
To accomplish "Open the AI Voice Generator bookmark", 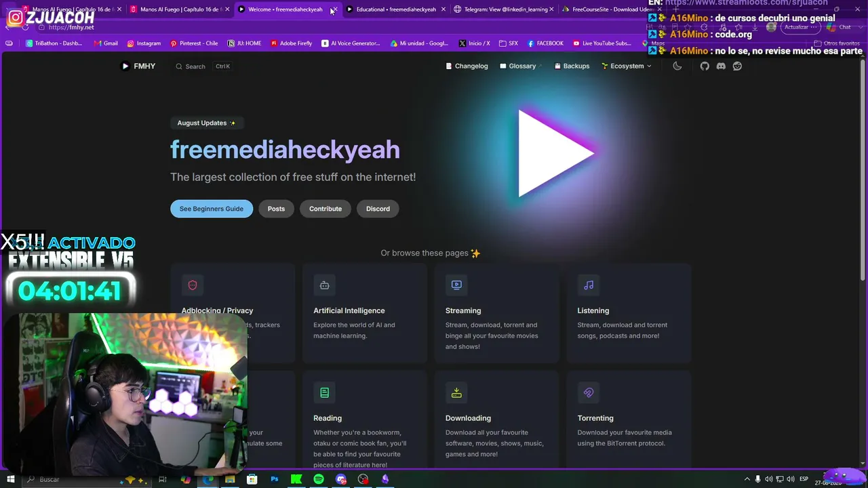I will click(x=351, y=43).
